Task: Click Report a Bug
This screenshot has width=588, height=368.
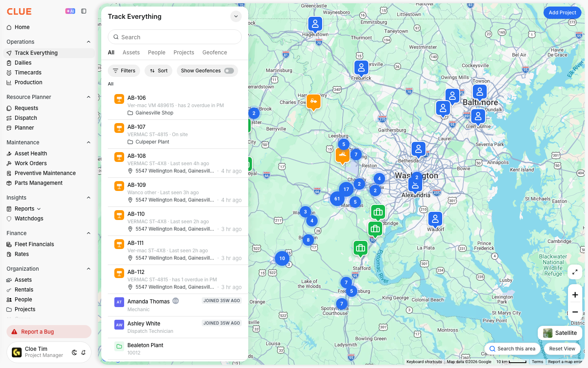Action: coord(49,332)
